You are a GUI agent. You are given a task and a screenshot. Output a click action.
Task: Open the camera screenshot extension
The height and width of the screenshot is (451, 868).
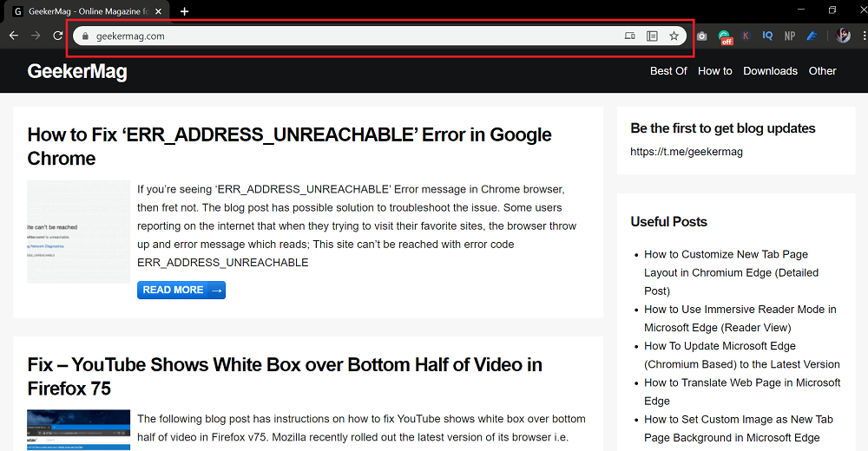point(702,36)
